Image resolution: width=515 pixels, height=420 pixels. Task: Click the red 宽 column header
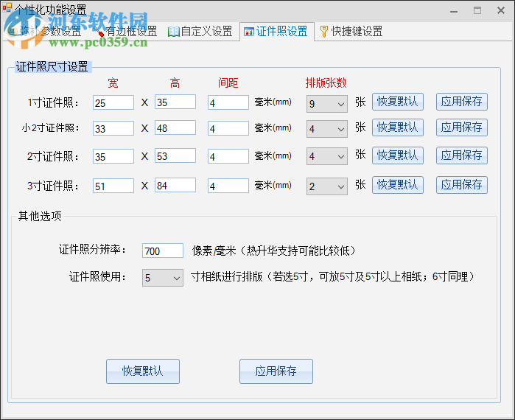[x=113, y=83]
